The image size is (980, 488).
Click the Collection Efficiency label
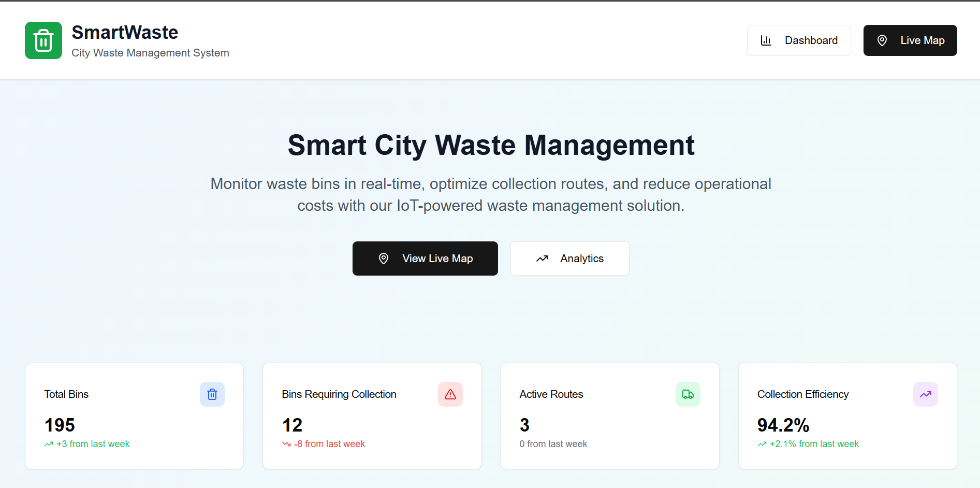pos(803,394)
